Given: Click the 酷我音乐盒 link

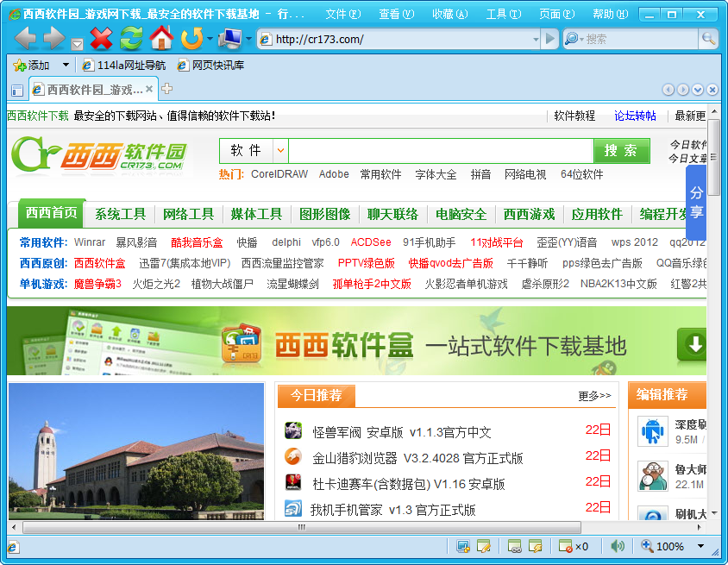Looking at the screenshot, I should 197,242.
